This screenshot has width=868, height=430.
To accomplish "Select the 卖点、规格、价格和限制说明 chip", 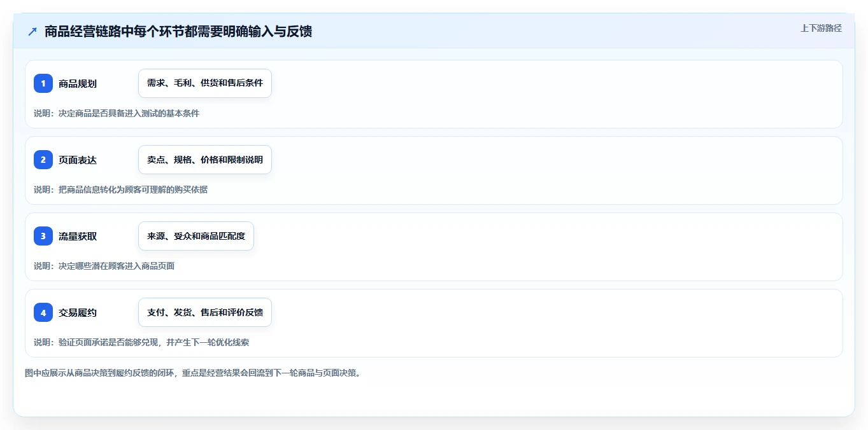I will tap(205, 160).
